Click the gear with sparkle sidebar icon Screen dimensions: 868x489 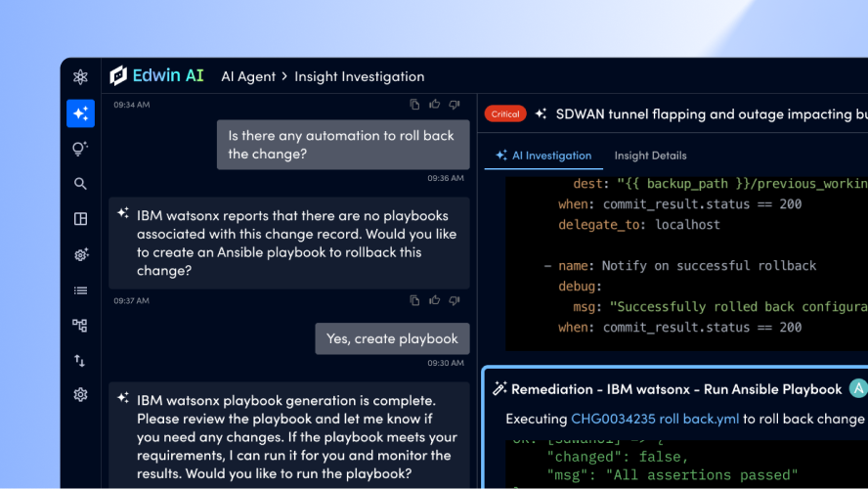point(80,254)
